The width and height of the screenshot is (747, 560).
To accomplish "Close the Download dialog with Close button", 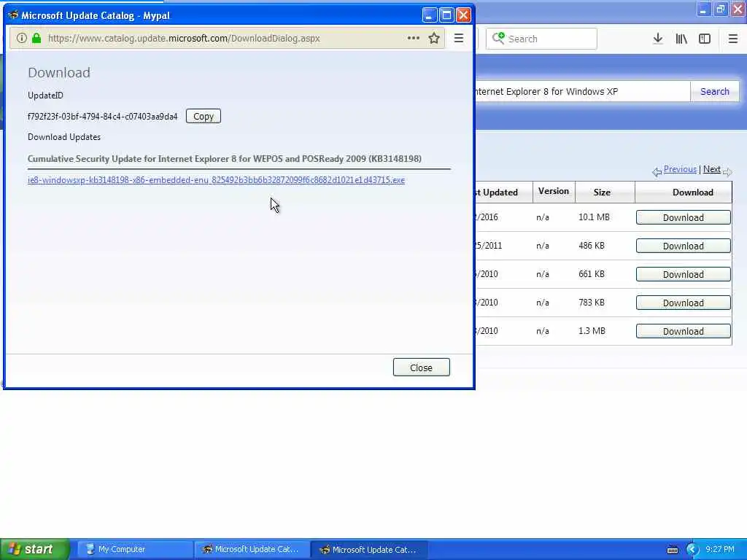I will click(421, 367).
